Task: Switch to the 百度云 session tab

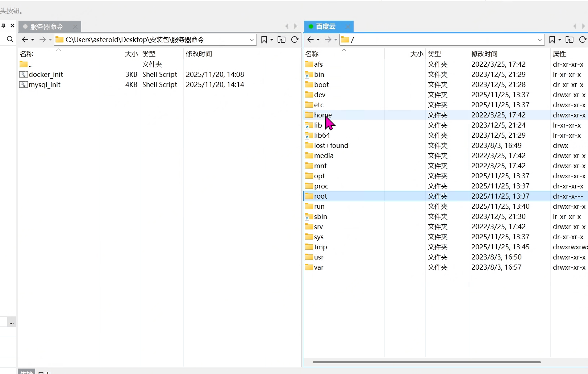Action: click(x=325, y=26)
